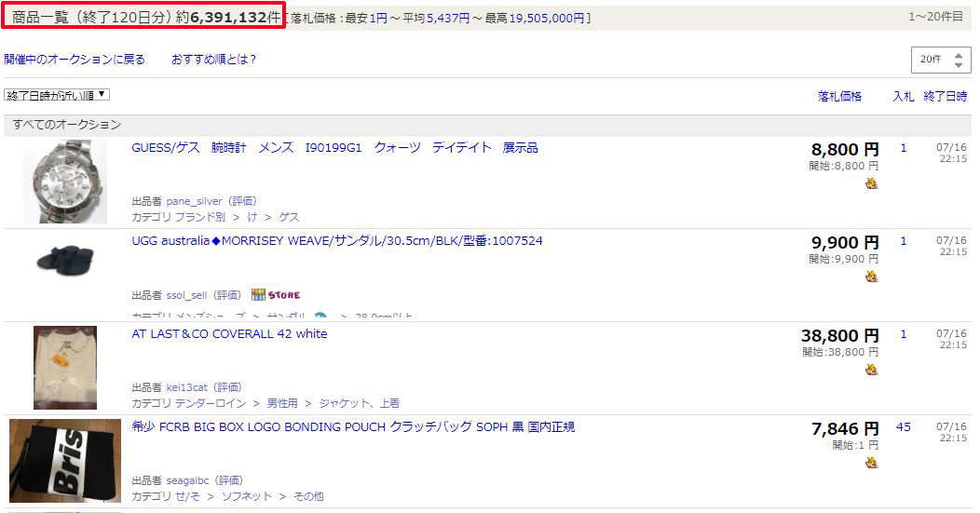Open the ブランド別 category link

[200, 217]
